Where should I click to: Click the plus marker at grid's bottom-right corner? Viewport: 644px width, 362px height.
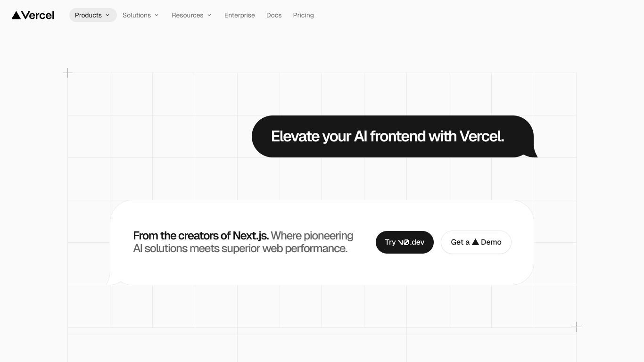tap(576, 327)
